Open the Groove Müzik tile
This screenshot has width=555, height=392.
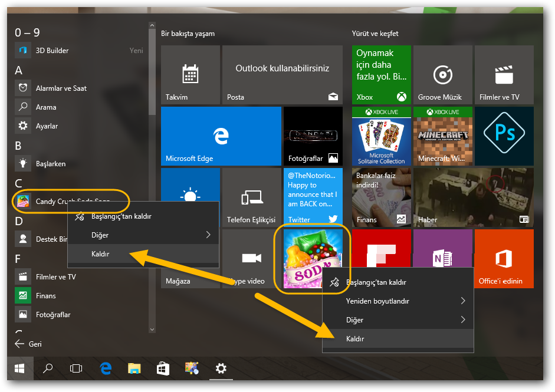click(x=443, y=75)
